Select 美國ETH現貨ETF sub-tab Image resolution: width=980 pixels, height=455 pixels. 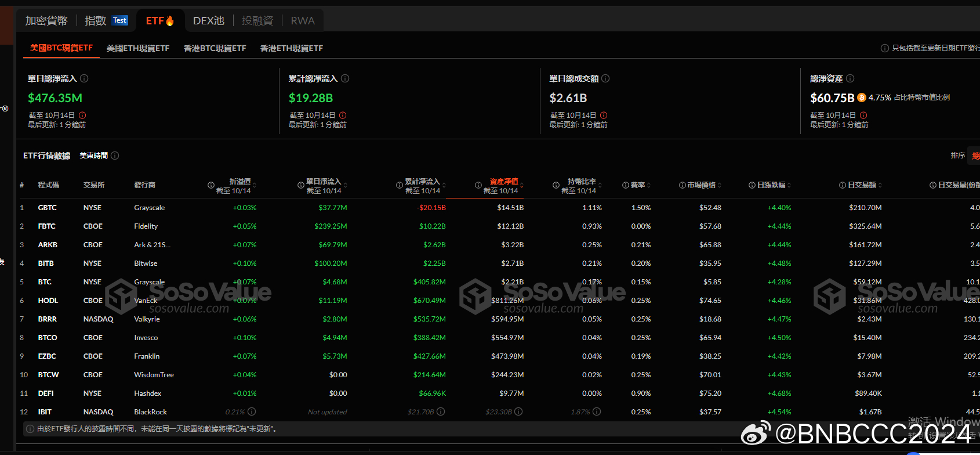pos(138,48)
